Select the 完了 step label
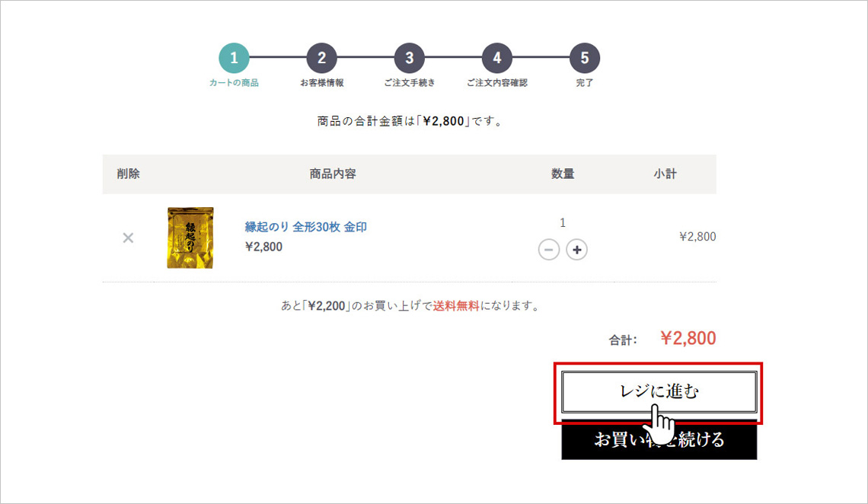This screenshot has width=868, height=504. point(585,82)
